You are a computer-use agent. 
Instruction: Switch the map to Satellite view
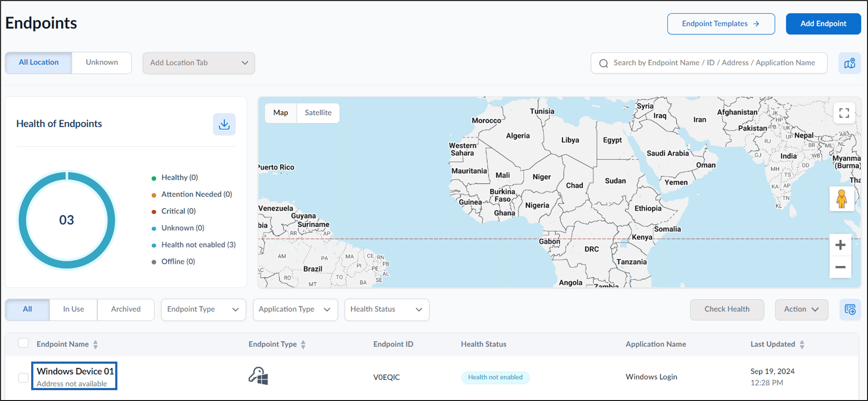[318, 113]
